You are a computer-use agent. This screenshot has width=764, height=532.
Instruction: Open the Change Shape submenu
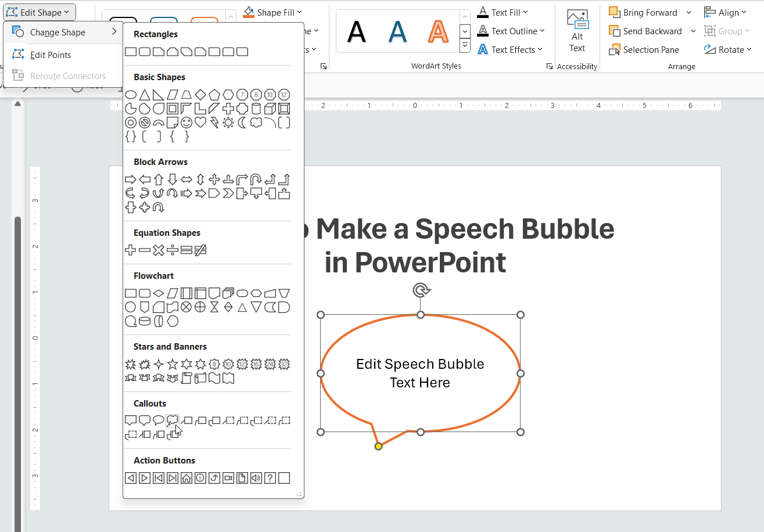click(63, 33)
